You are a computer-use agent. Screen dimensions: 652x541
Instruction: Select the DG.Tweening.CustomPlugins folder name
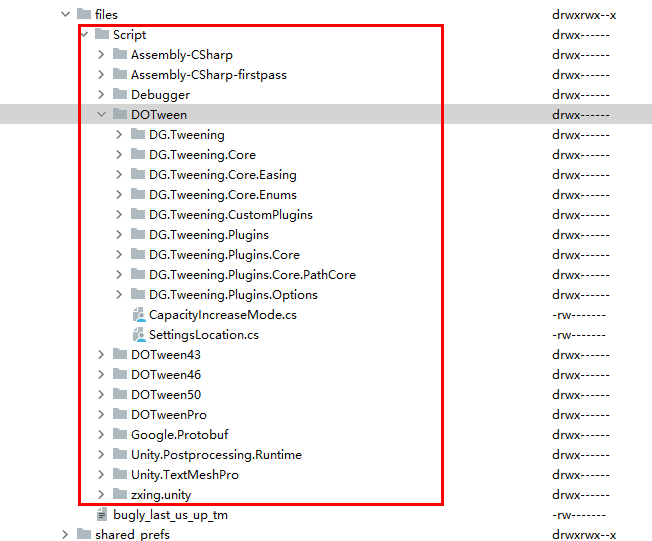[231, 215]
